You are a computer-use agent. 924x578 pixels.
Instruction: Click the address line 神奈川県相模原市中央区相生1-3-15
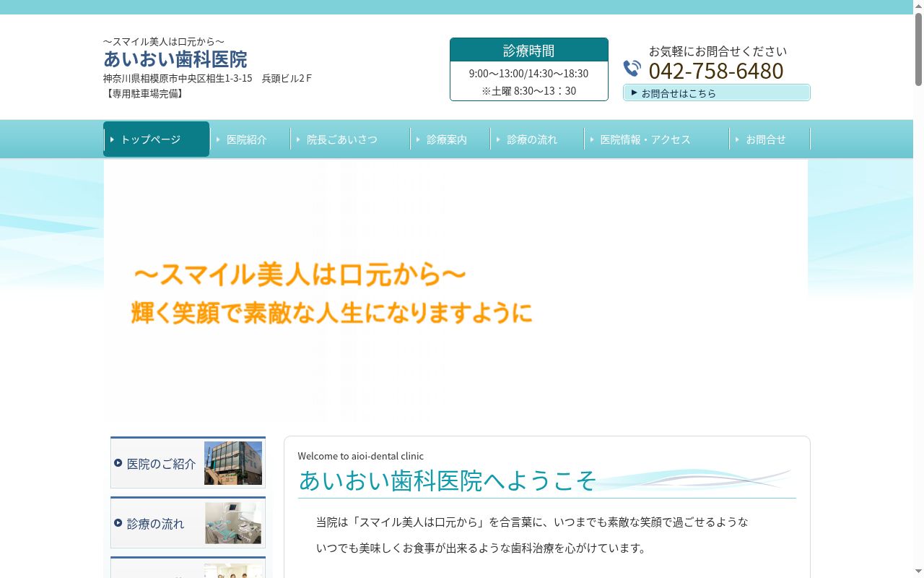pos(208,78)
